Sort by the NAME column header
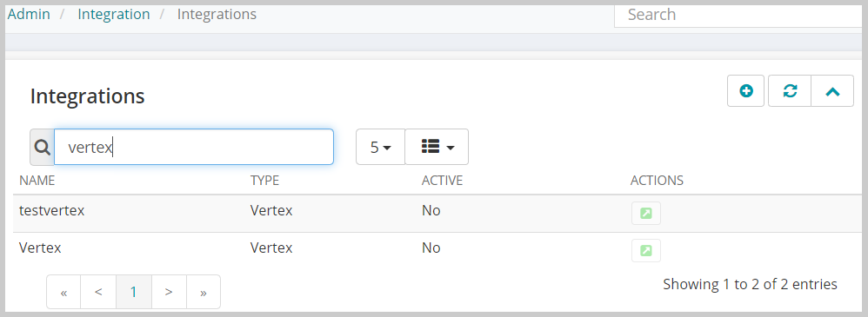 coord(37,181)
